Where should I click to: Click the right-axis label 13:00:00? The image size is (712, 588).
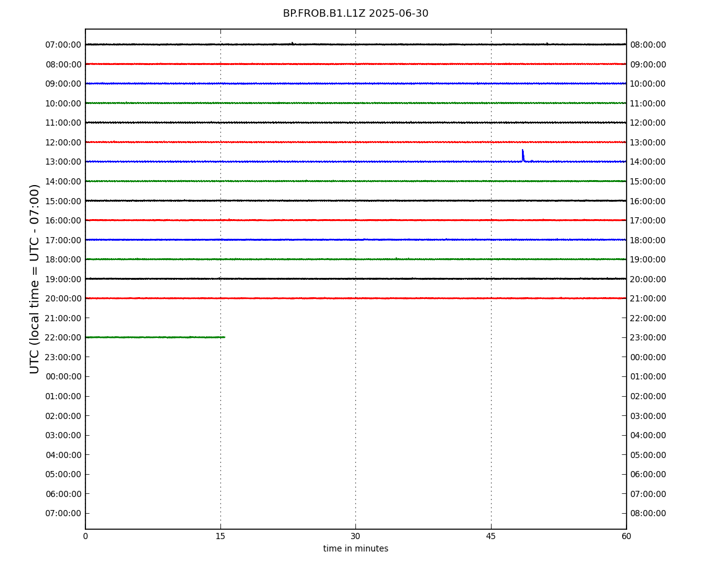648,142
